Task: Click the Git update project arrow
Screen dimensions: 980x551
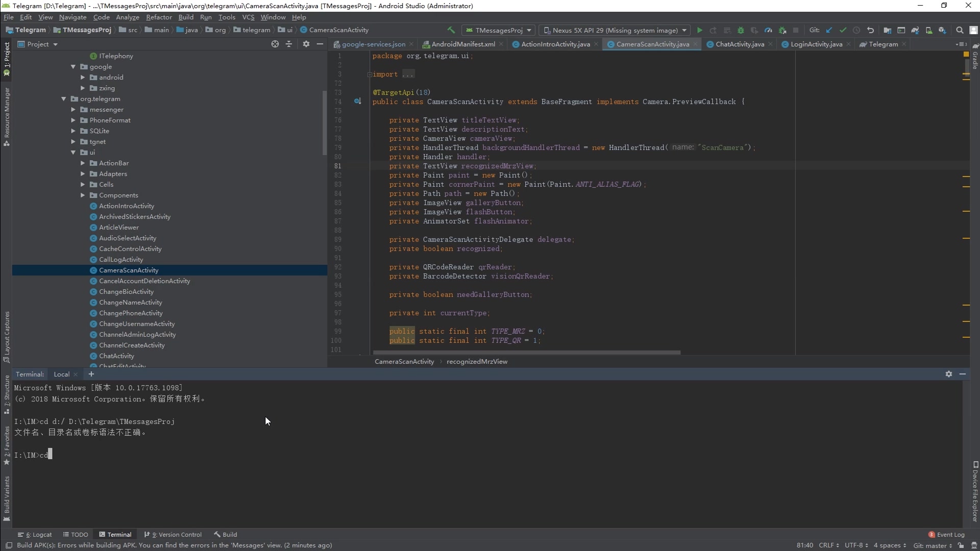Action: [x=829, y=30]
